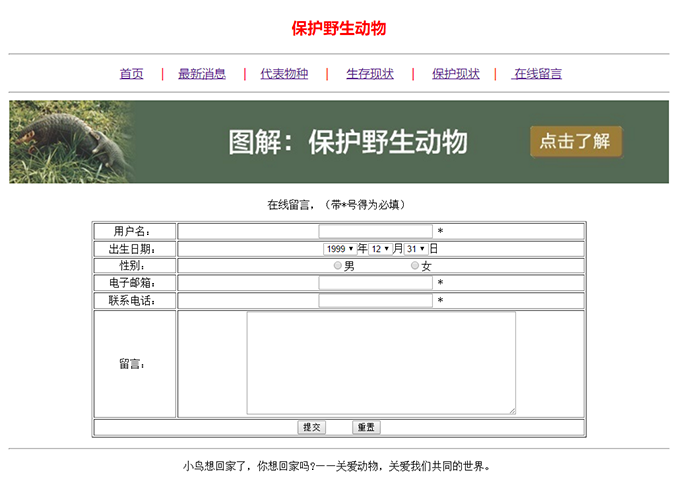Select the 男 gender radio button
This screenshot has width=700, height=493.
pos(337,266)
